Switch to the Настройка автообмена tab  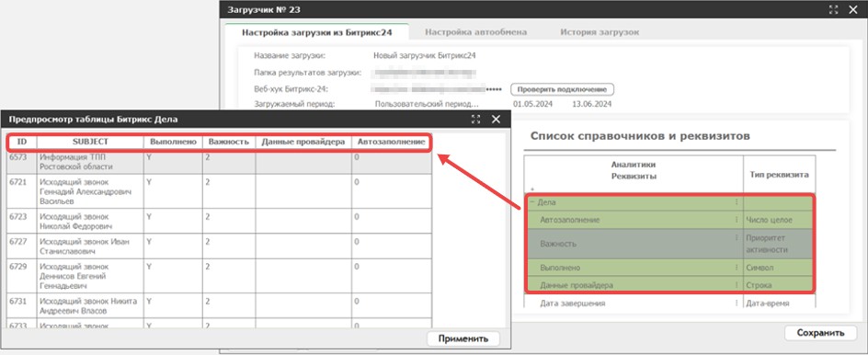[475, 32]
